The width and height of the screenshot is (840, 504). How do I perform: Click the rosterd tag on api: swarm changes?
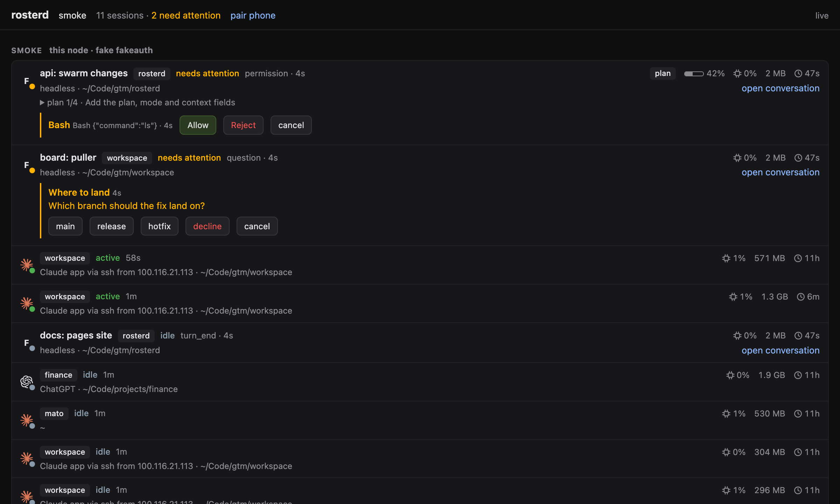coord(152,73)
